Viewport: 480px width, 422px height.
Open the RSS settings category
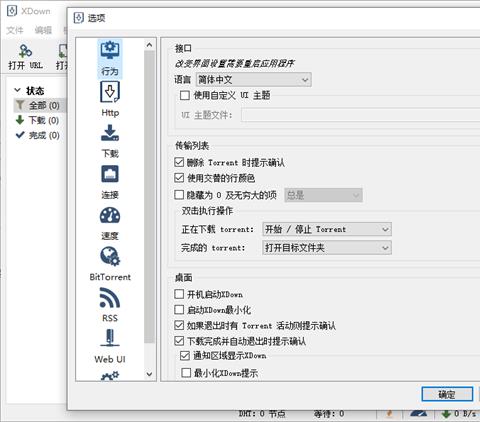110,305
